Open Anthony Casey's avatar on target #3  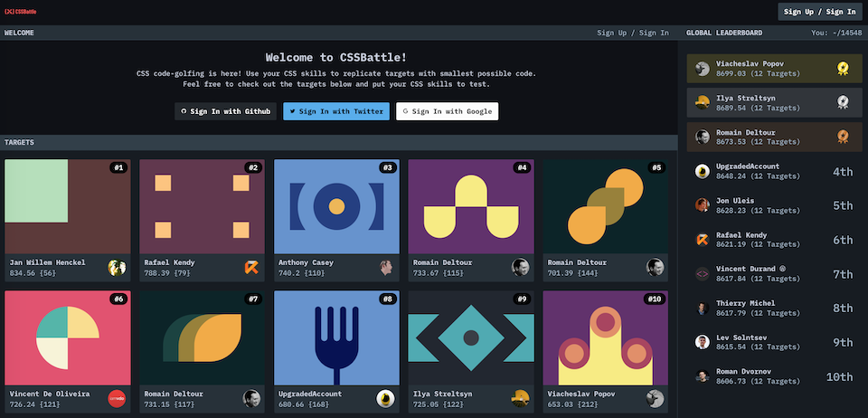tap(386, 268)
